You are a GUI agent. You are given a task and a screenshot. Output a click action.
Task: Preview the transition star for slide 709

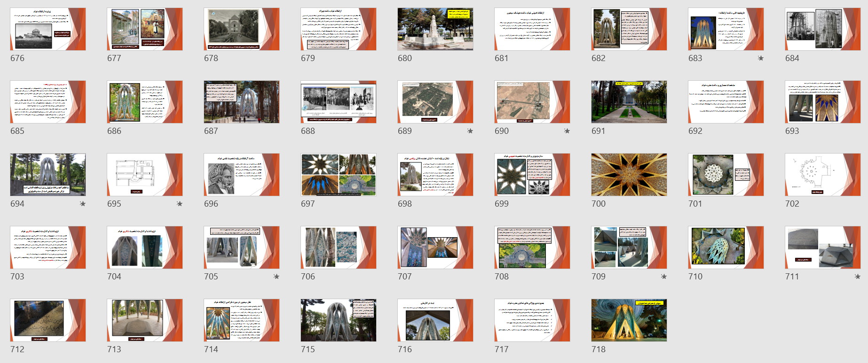663,277
